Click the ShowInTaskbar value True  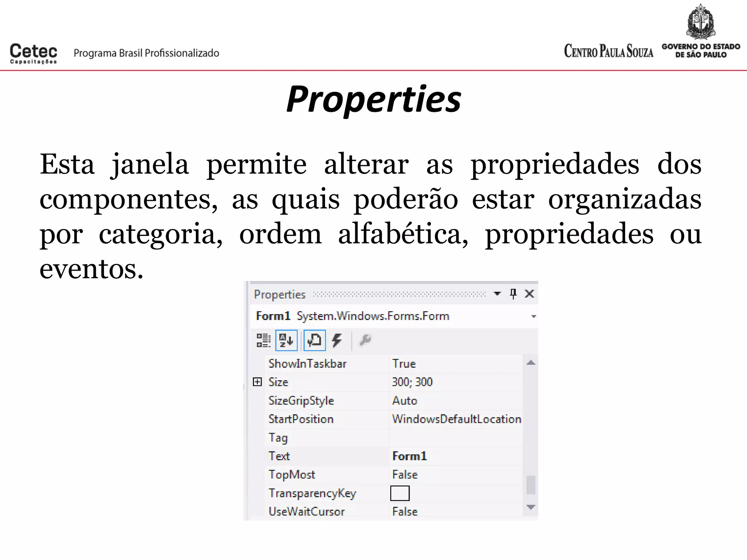[x=404, y=364]
